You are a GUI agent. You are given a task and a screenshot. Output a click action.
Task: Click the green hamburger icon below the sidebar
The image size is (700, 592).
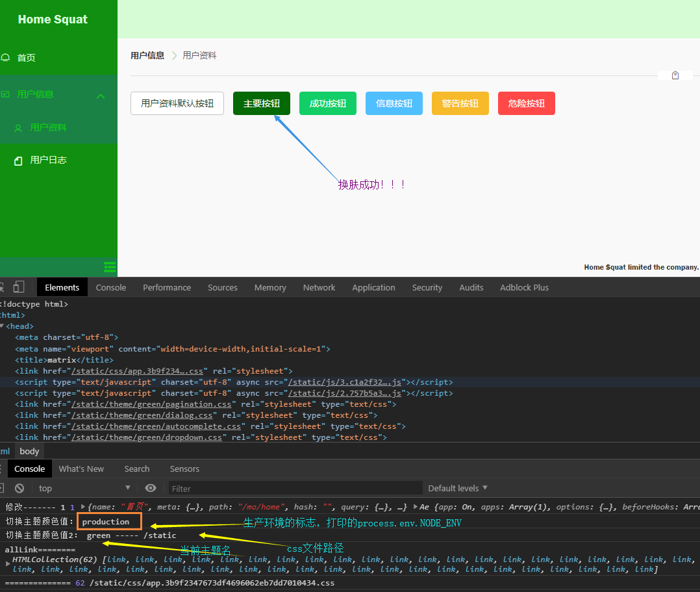click(x=110, y=267)
